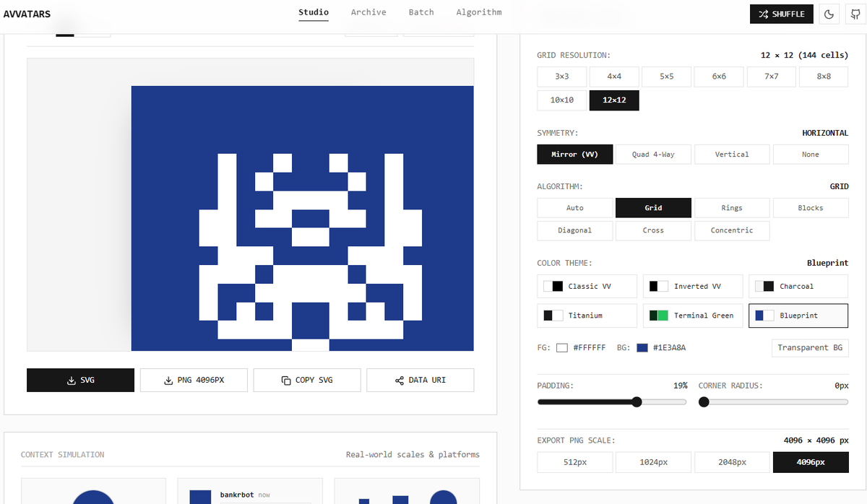
Task: Choose the Rings algorithm
Action: pos(732,208)
